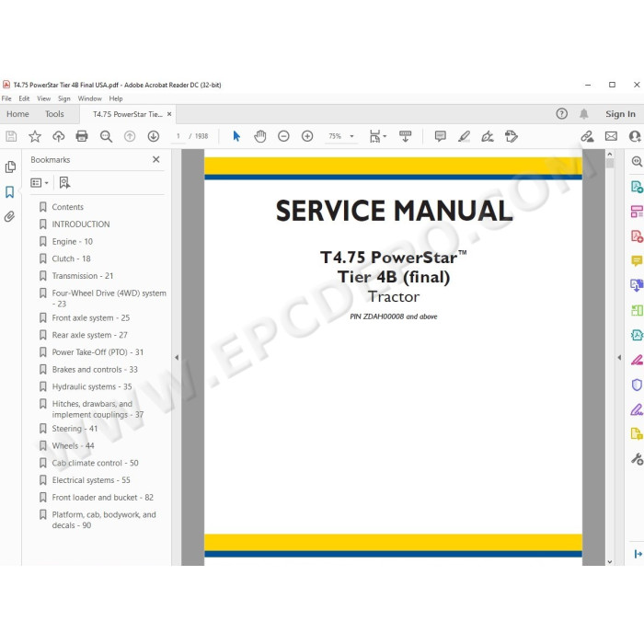Open the Hydraulic systems - 35 bookmark
The width and height of the screenshot is (644, 644).
(92, 386)
